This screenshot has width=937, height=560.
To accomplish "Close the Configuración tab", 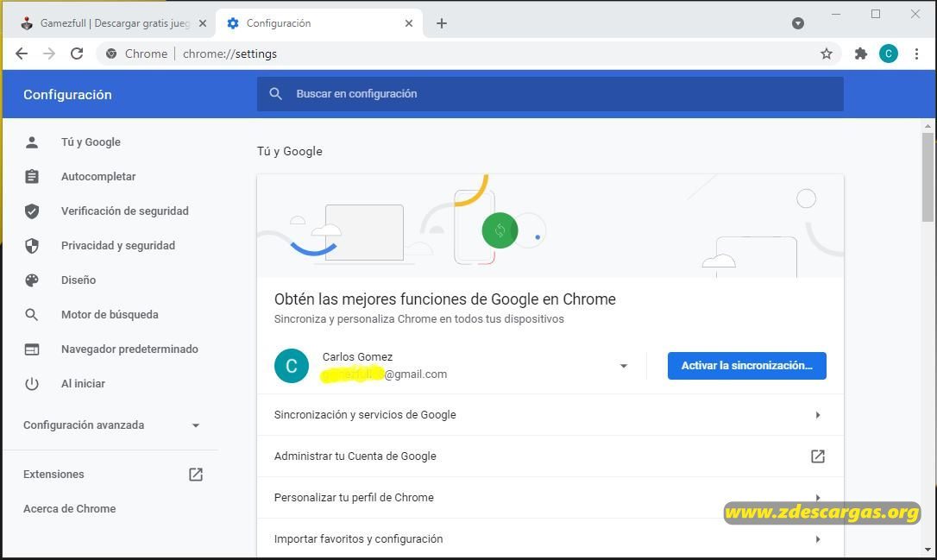I will point(409,23).
